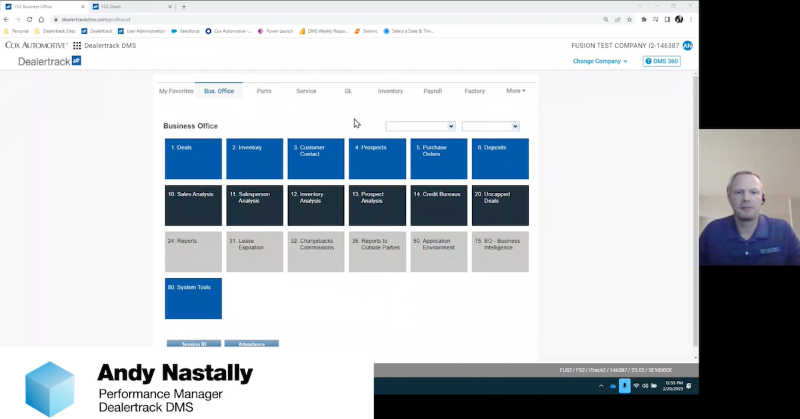Screen dimensions: 800x419
Task: Open a new browser tab
Action: click(184, 7)
